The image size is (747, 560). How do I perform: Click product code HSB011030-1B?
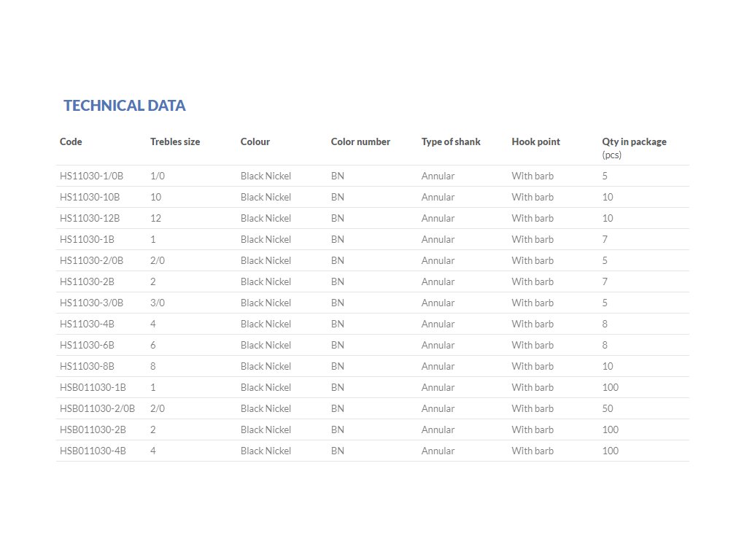tap(93, 388)
